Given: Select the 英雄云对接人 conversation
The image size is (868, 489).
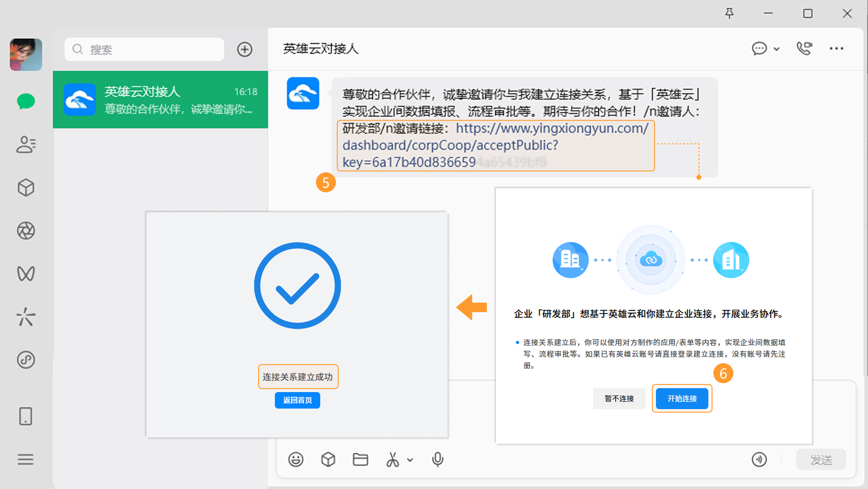Looking at the screenshot, I should coord(160,100).
